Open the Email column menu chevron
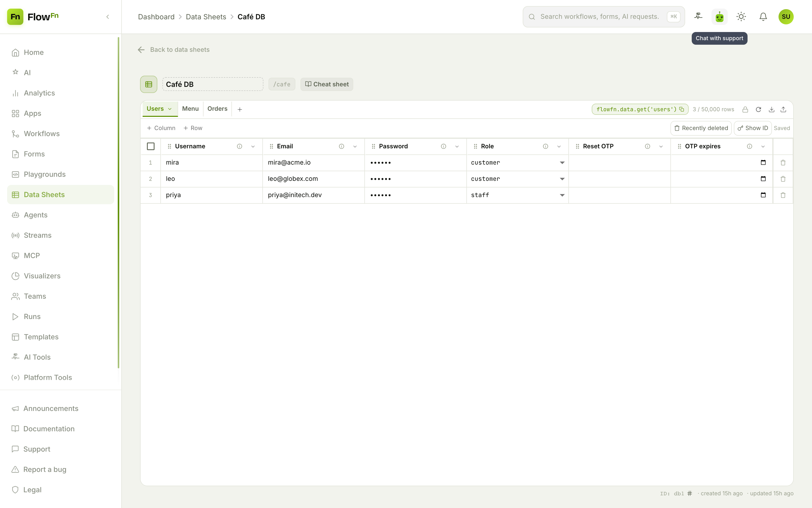Viewport: 812px width, 508px height. (x=355, y=147)
